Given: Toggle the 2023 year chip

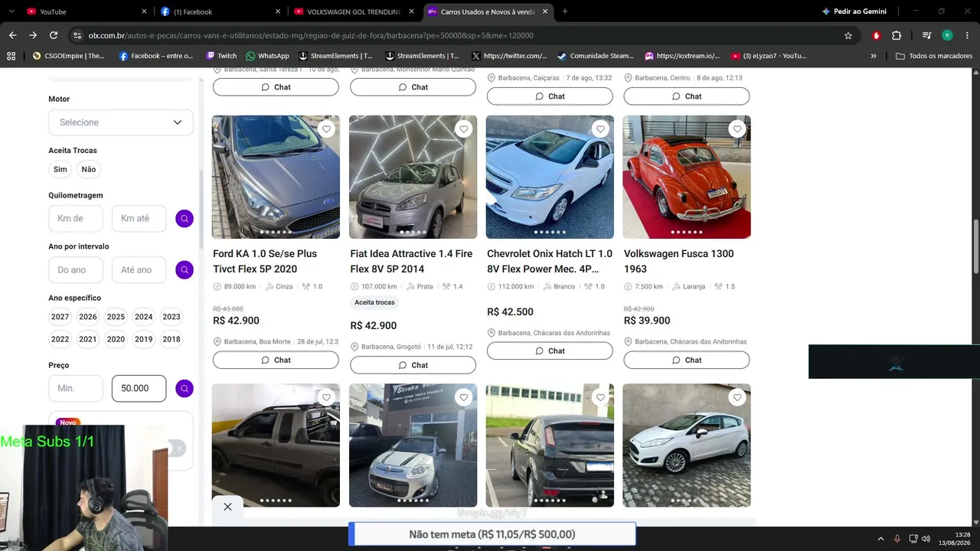Looking at the screenshot, I should pos(171,317).
